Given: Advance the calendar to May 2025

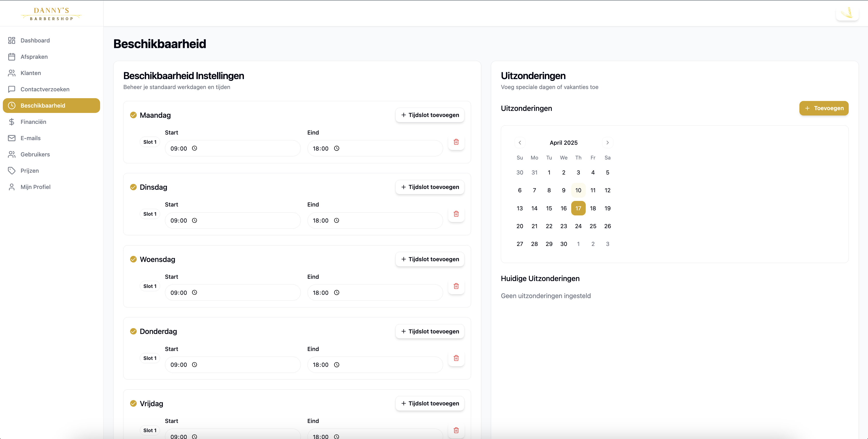Looking at the screenshot, I should (608, 142).
